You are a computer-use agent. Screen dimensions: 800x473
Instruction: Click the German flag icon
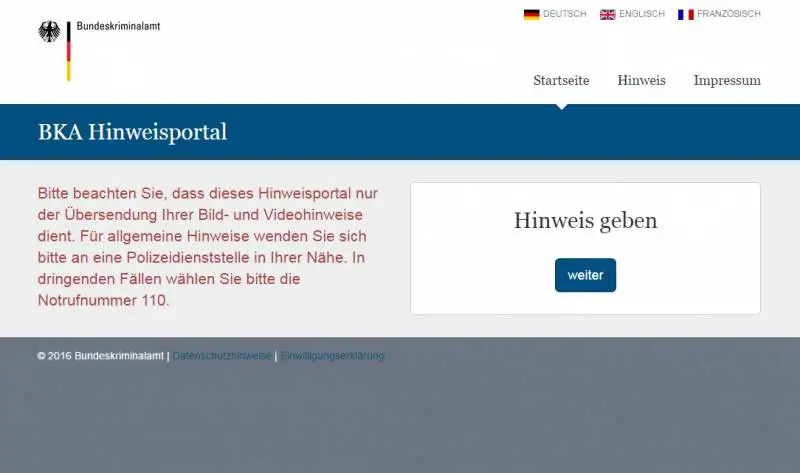point(531,14)
